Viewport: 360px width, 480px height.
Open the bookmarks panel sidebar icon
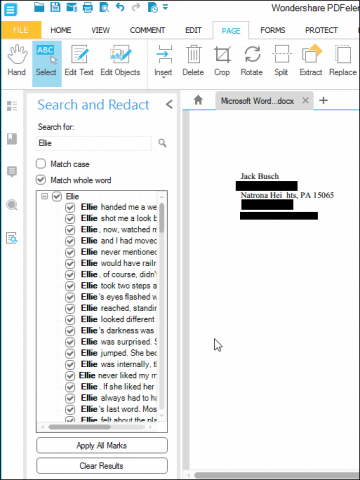pos(12,139)
